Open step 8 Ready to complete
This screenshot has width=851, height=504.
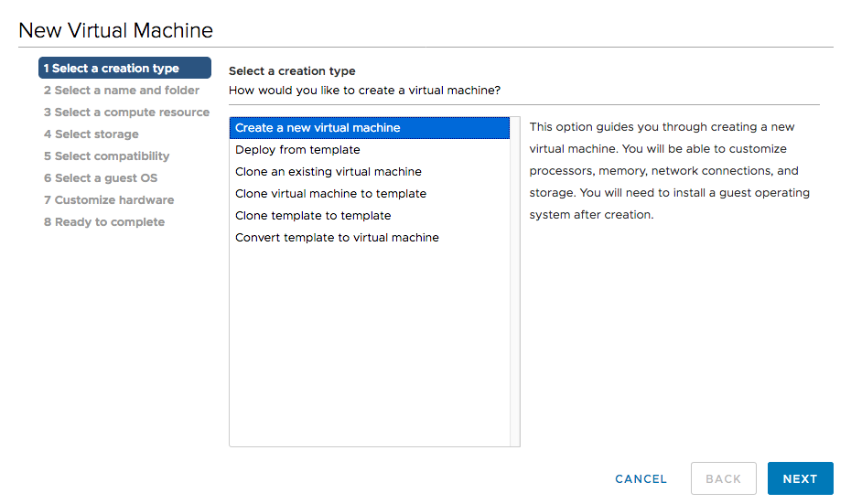(x=104, y=222)
